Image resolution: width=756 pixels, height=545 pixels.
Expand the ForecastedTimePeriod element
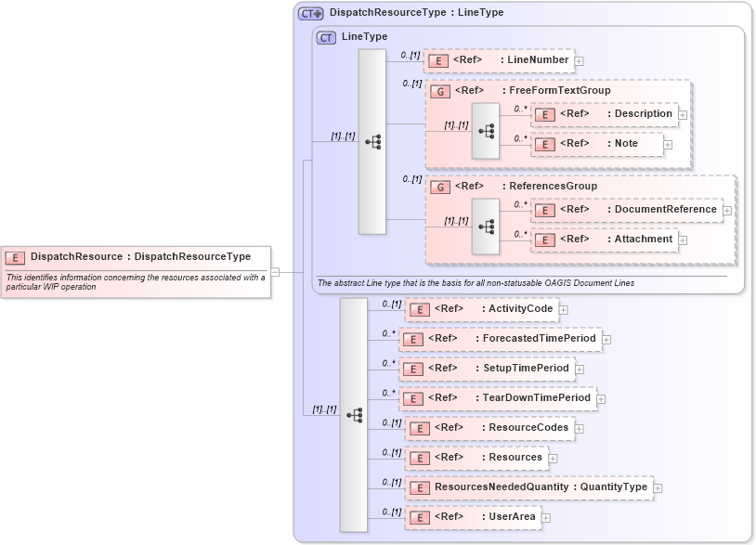tap(607, 339)
